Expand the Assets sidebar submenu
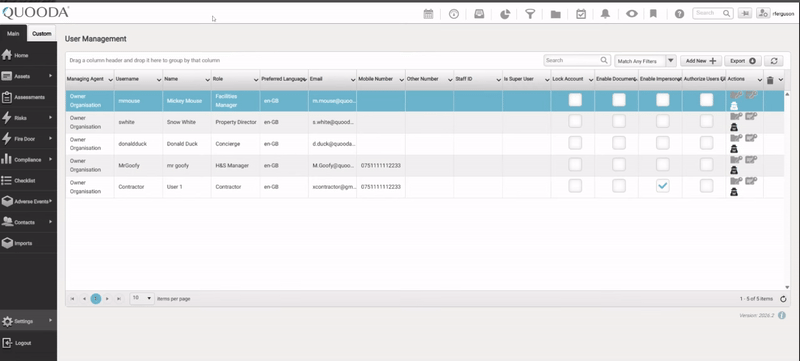Viewport: 800px width, 361px height. pyautogui.click(x=51, y=76)
